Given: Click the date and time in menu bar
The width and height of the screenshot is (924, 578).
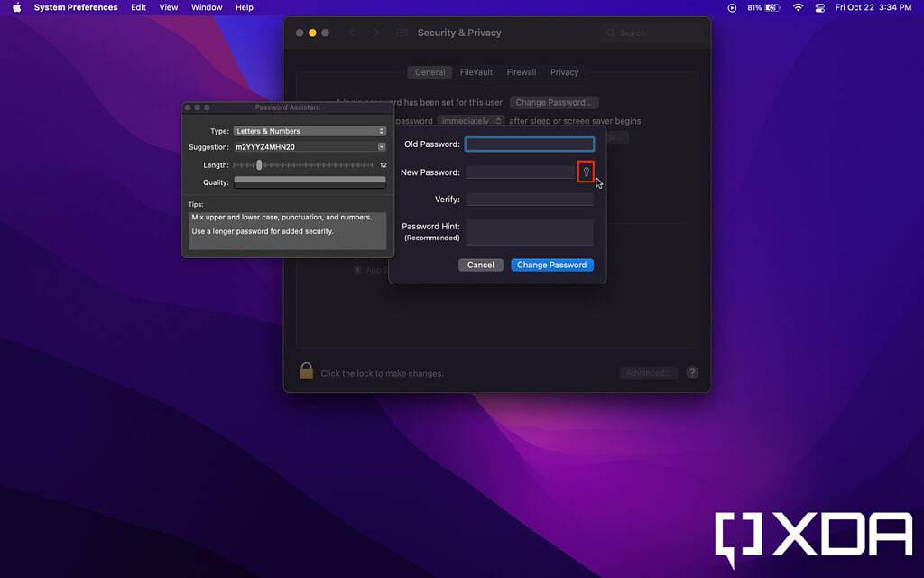Looking at the screenshot, I should click(x=873, y=7).
